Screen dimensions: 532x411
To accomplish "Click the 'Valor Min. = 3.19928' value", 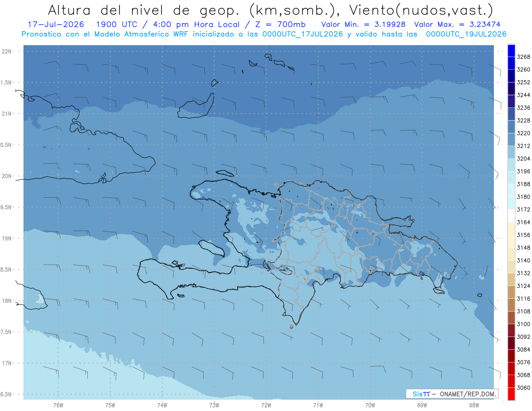I will pyautogui.click(x=364, y=24).
